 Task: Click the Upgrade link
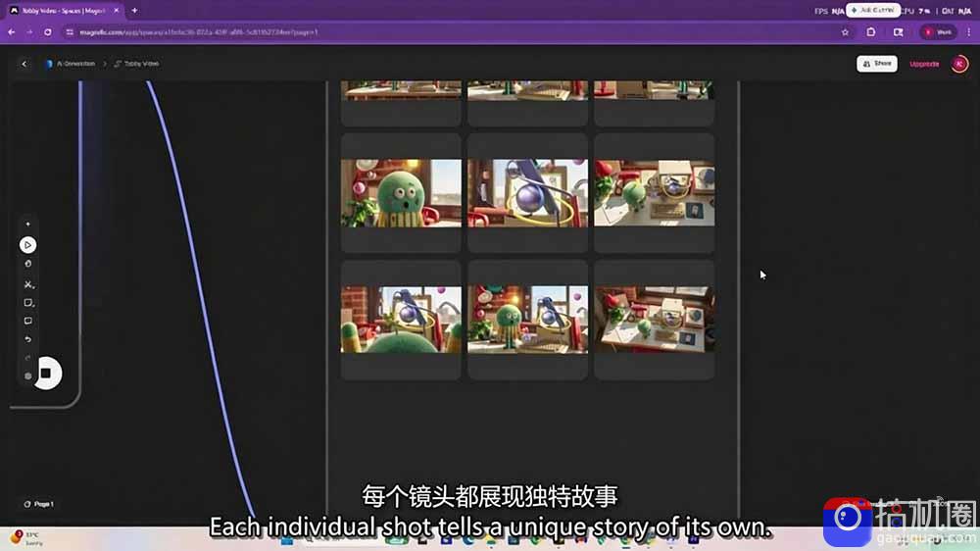[x=924, y=64]
